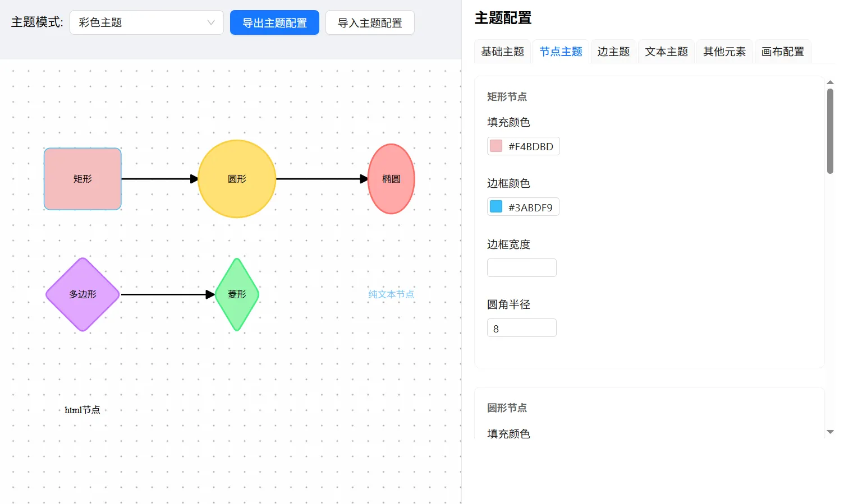The width and height of the screenshot is (867, 504).
Task: Switch to the 边主题 tab
Action: tap(613, 52)
